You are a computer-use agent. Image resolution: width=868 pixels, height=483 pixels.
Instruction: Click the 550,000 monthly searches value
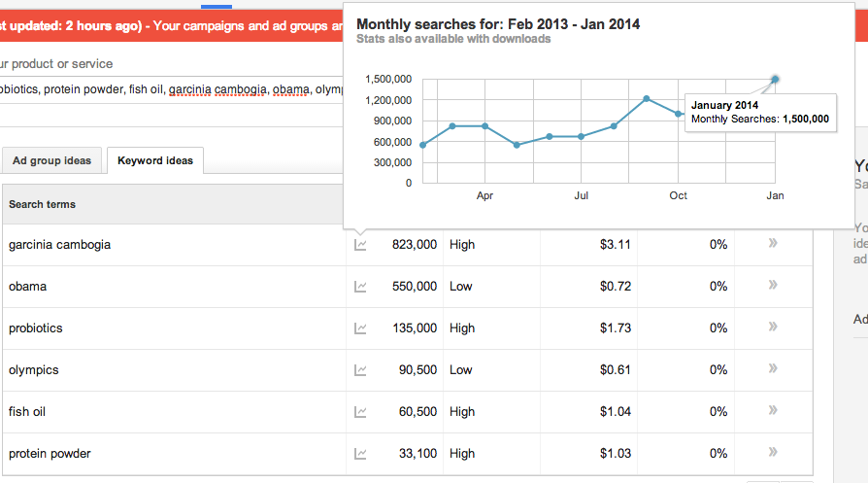point(415,287)
